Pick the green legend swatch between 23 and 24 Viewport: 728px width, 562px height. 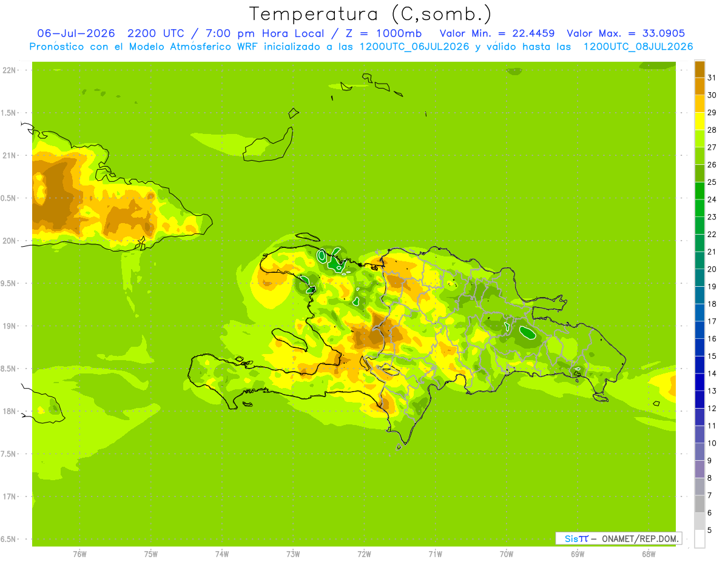[x=699, y=208]
